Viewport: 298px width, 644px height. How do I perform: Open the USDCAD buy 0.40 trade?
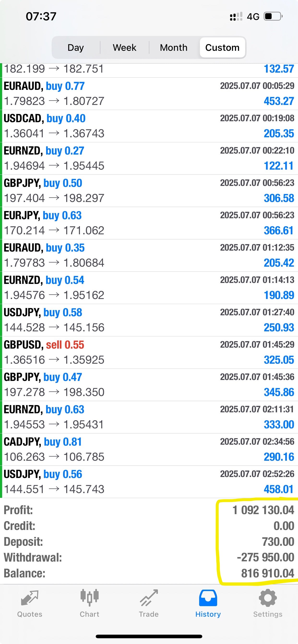tap(149, 126)
